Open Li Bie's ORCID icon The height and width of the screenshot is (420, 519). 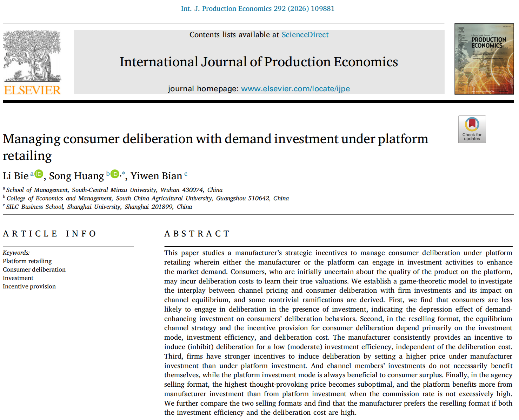pyautogui.click(x=39, y=174)
